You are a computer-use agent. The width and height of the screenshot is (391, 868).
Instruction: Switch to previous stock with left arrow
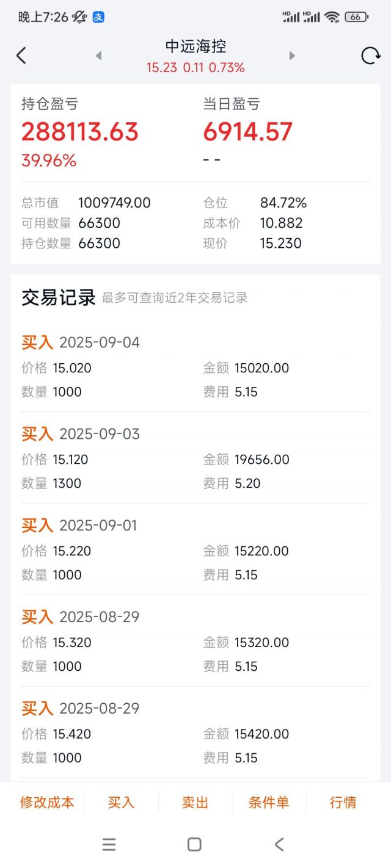[x=99, y=55]
